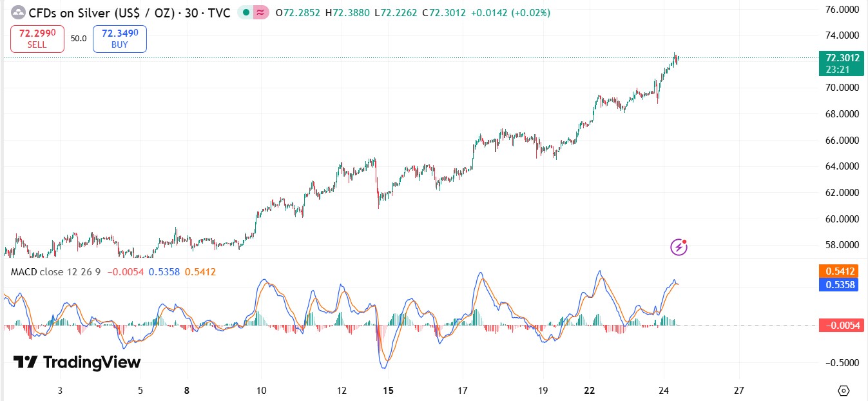Click the SELL 72.2990 button
The width and height of the screenshot is (868, 401).
(x=37, y=38)
